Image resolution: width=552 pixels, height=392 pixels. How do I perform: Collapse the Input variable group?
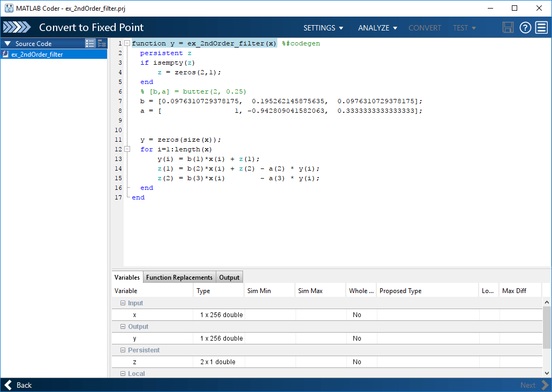click(x=123, y=303)
